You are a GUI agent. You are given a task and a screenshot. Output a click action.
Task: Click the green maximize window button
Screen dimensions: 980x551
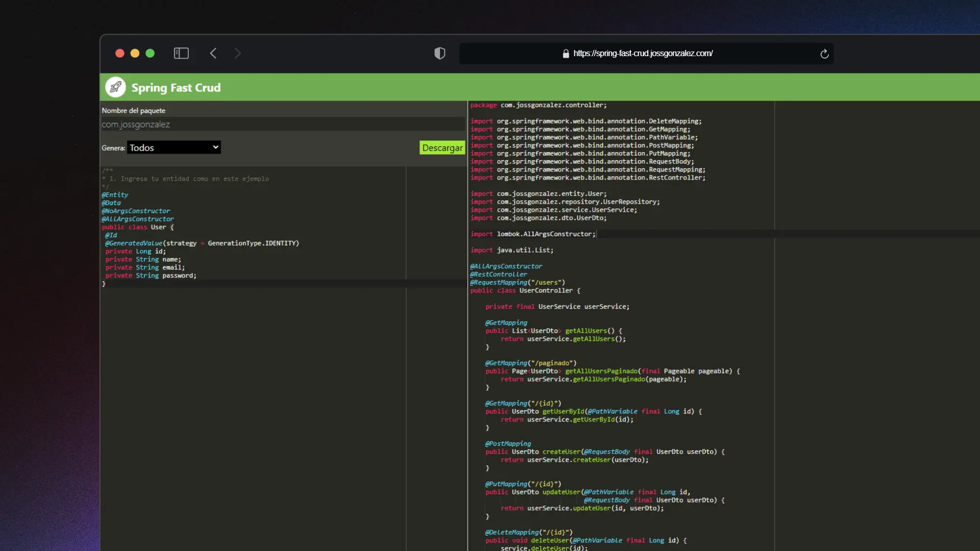(x=150, y=53)
